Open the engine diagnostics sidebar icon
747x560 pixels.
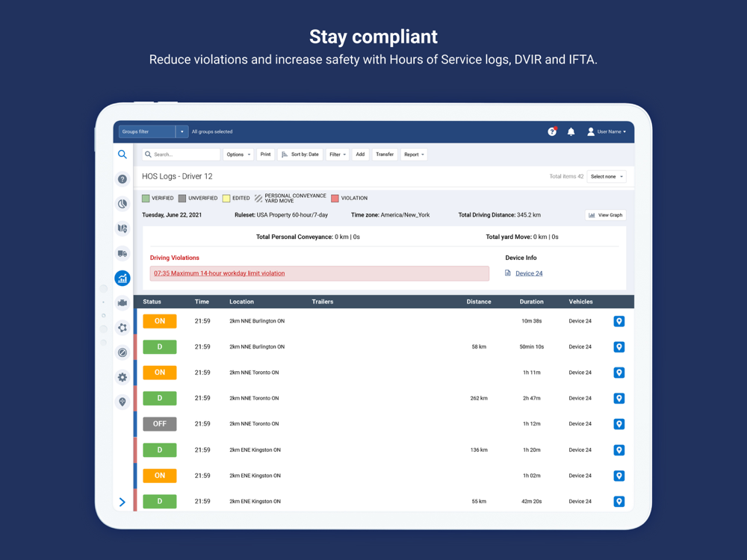click(x=123, y=303)
